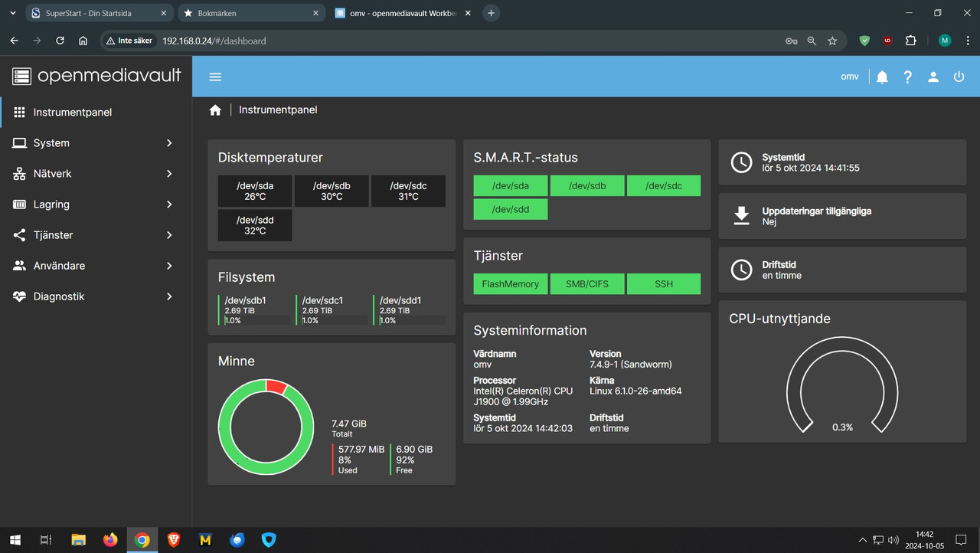Screen dimensions: 980x553
Task: Click the SSH service badge
Action: click(x=664, y=283)
